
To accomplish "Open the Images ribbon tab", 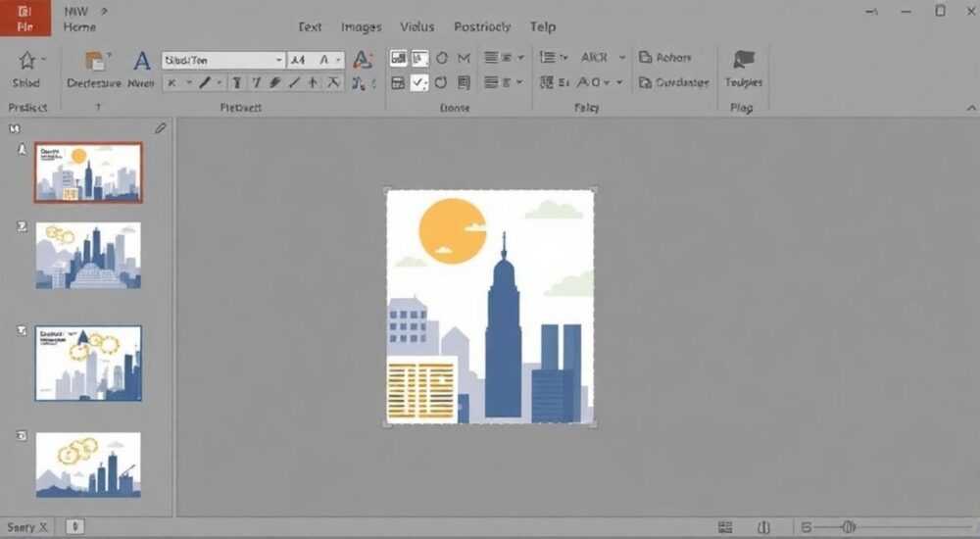I will tap(362, 26).
